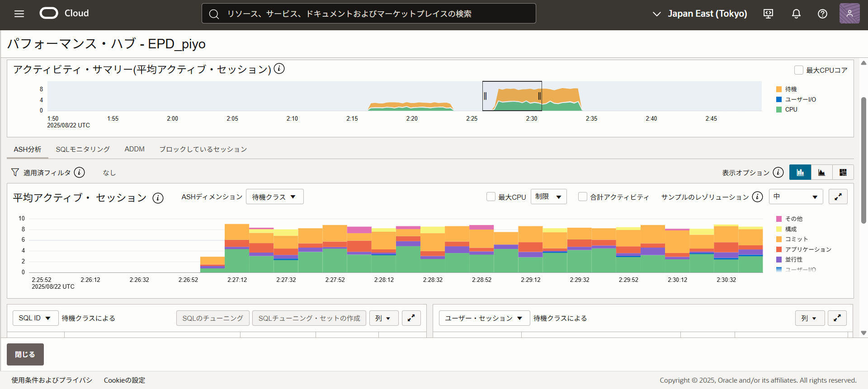The image size is (868, 389).
Task: Select the ADDM tab
Action: pos(135,149)
